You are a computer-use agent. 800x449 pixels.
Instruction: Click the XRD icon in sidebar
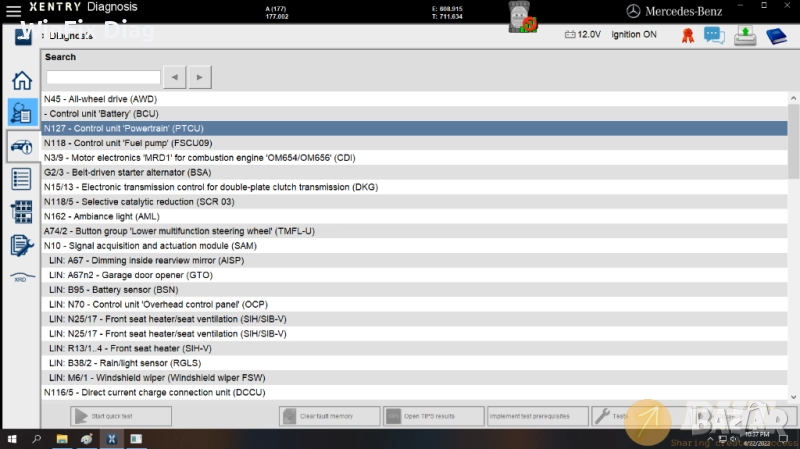pyautogui.click(x=21, y=278)
